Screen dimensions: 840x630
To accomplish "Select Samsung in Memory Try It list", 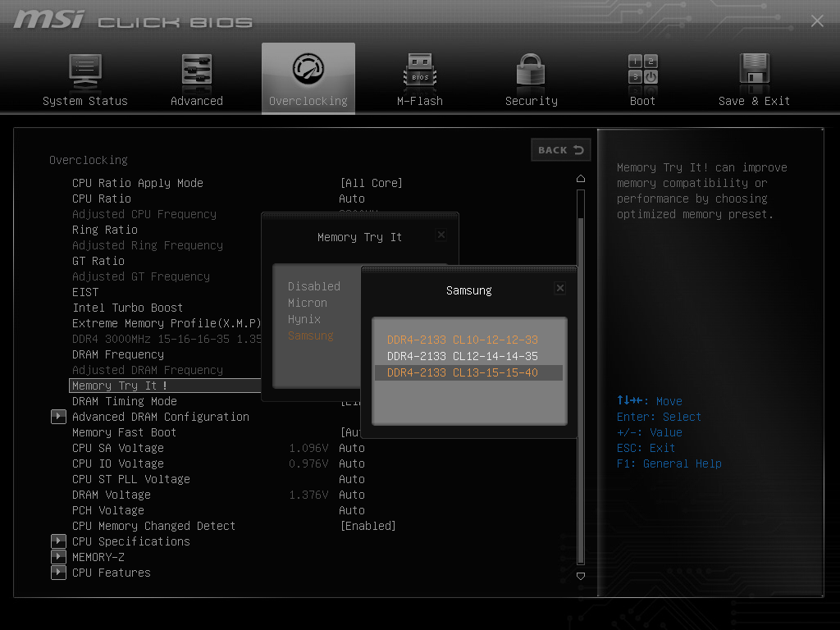I will pos(311,336).
